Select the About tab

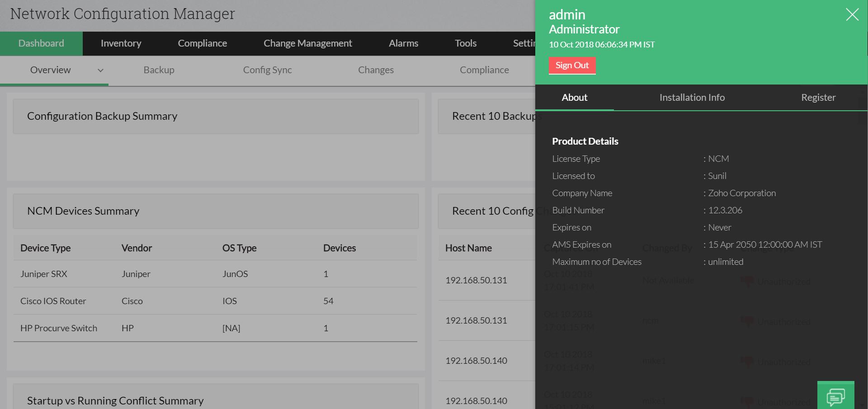[574, 98]
